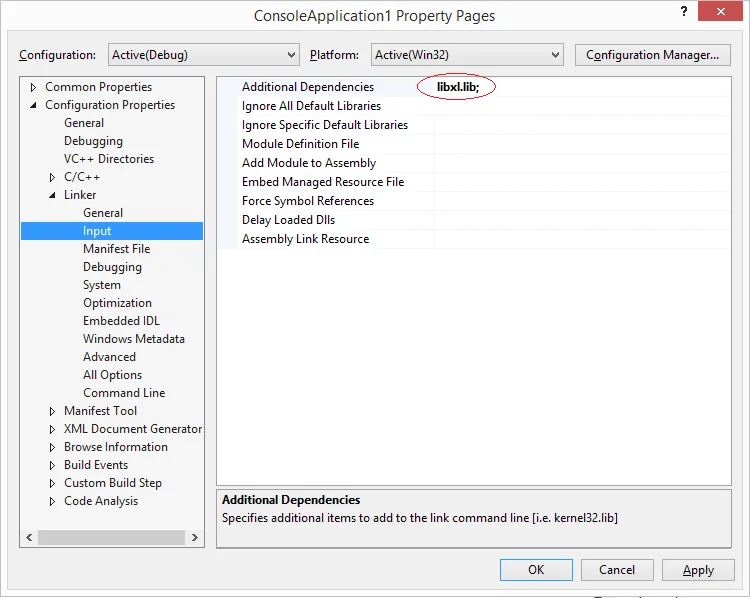Select Manifest File under Linker
750x598 pixels.
(x=116, y=249)
